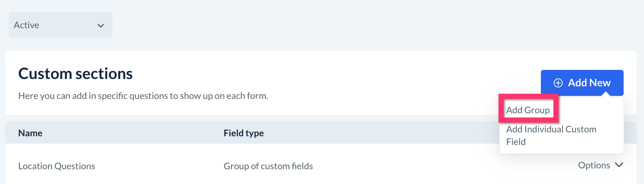Open the Active status filter dropdown
Image resolution: width=644 pixels, height=184 pixels.
(x=61, y=25)
